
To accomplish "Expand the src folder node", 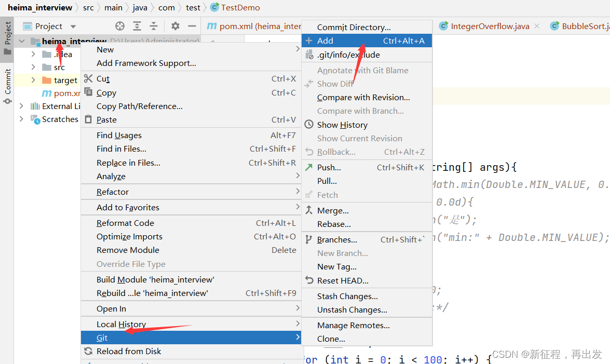I will tap(33, 67).
